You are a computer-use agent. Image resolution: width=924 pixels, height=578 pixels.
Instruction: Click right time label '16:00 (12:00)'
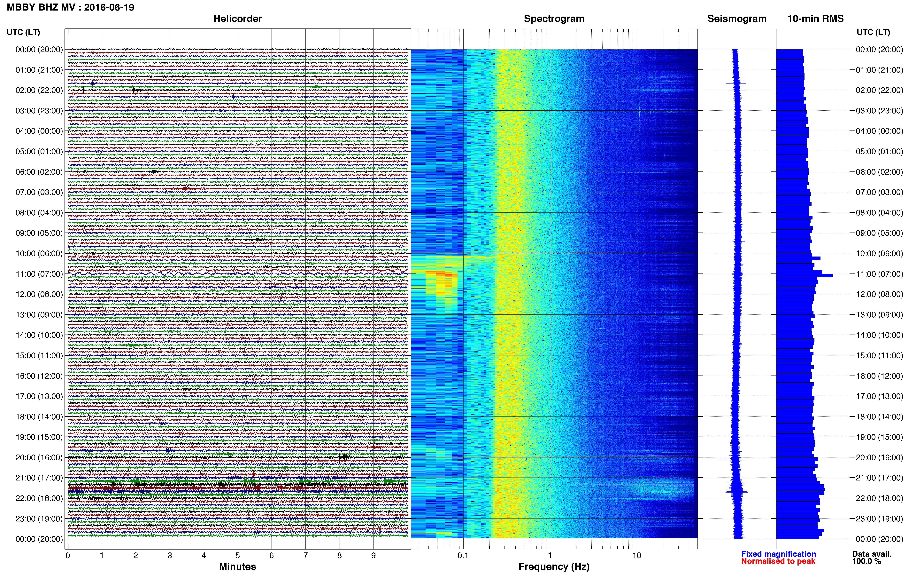point(879,376)
